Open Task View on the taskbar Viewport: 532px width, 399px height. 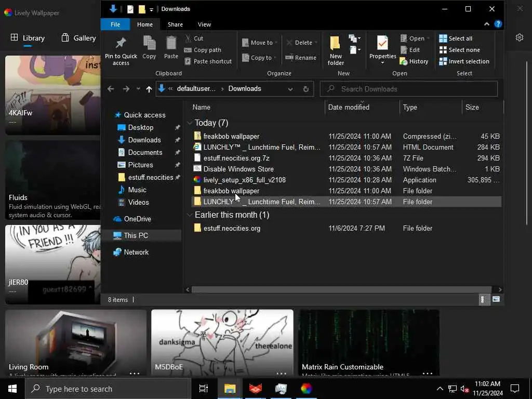pyautogui.click(x=203, y=389)
